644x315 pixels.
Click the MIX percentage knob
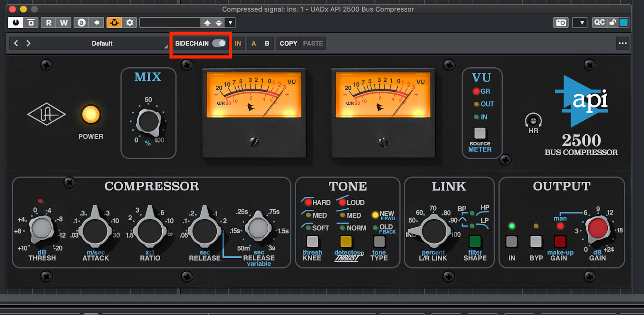[x=149, y=122]
